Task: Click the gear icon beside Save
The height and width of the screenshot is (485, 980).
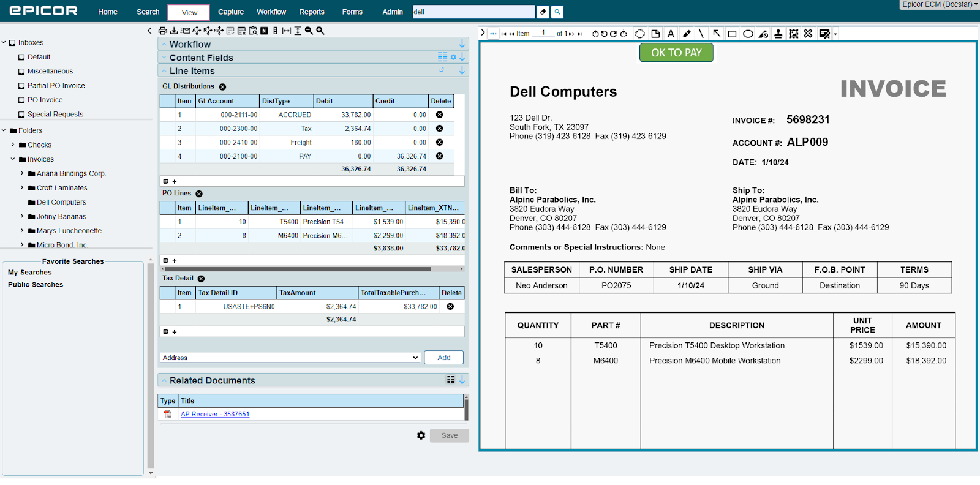Action: point(421,435)
